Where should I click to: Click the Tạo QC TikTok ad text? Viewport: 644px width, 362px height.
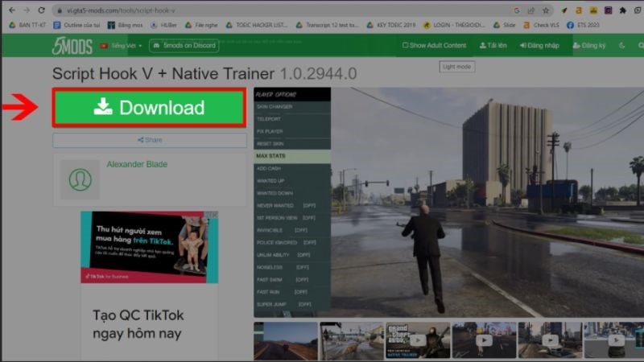pos(138,324)
